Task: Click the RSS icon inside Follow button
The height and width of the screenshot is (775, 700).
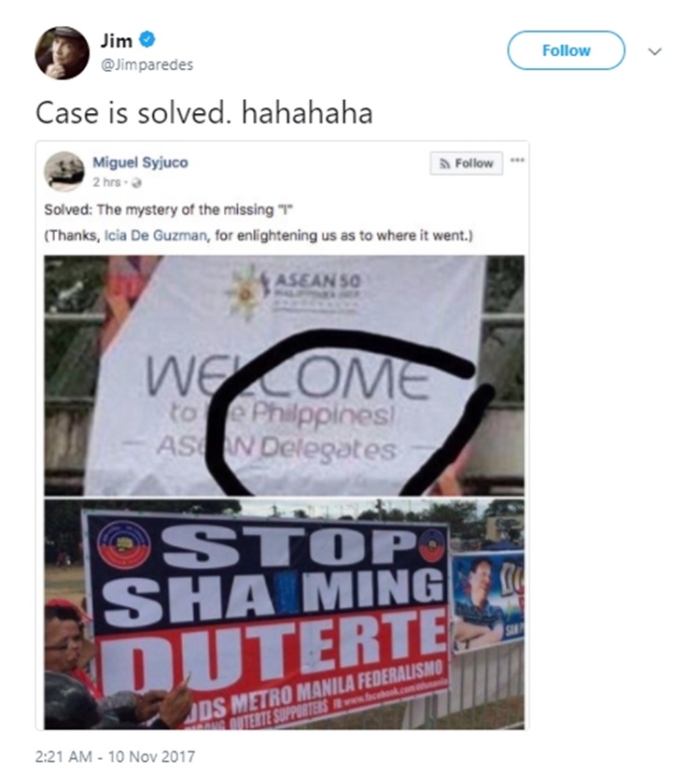Action: click(445, 163)
